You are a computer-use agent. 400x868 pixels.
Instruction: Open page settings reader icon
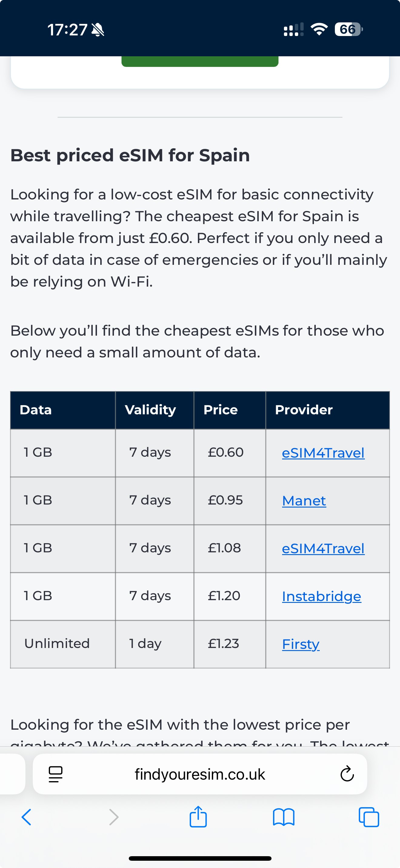coord(56,774)
